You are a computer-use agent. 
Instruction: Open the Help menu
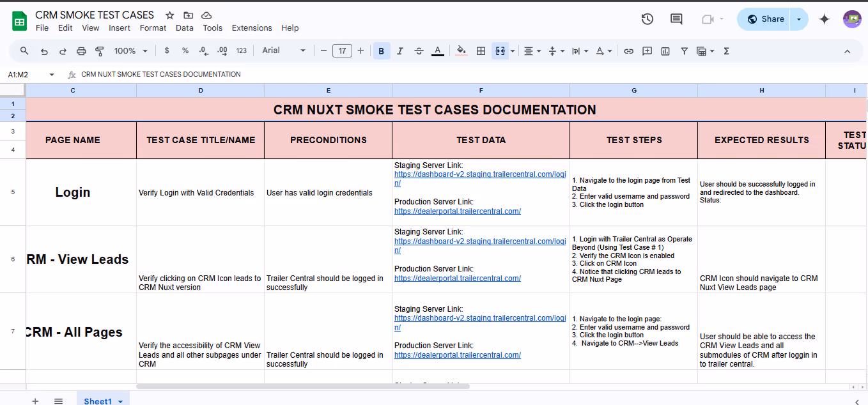click(290, 28)
